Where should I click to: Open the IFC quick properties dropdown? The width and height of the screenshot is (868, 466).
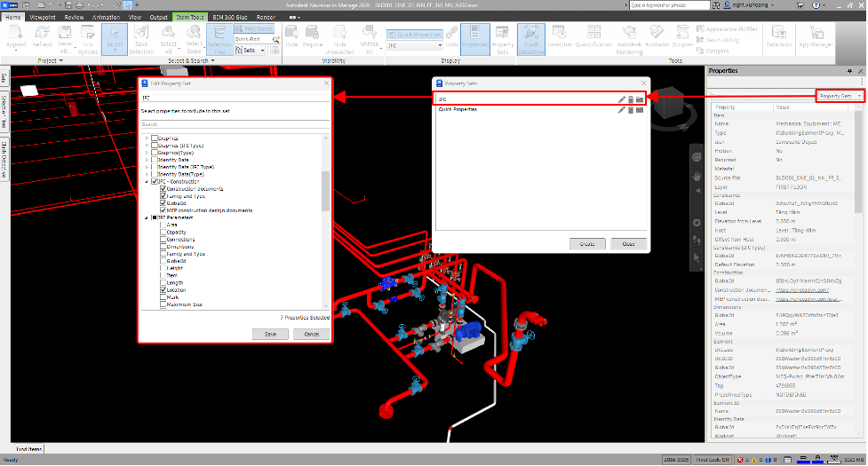(415, 45)
